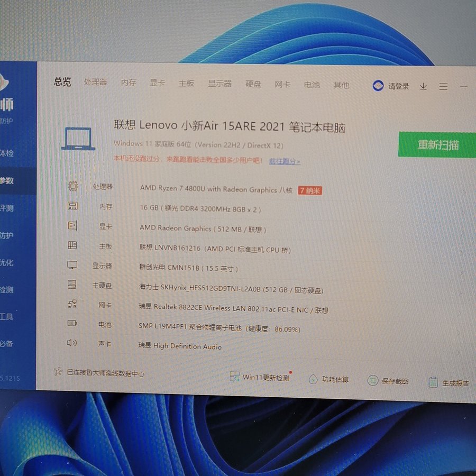Go to the 显卡 tab in top navigation
This screenshot has width=476, height=476.
(x=157, y=83)
